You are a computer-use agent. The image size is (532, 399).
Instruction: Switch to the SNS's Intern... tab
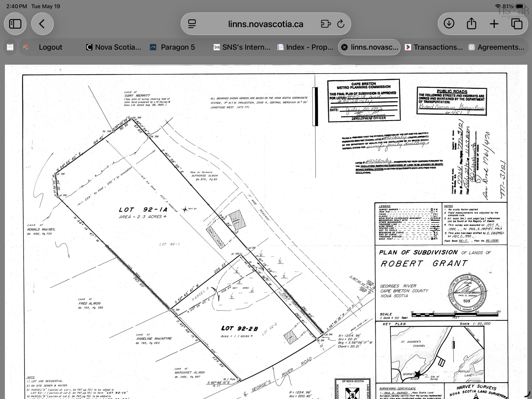242,47
